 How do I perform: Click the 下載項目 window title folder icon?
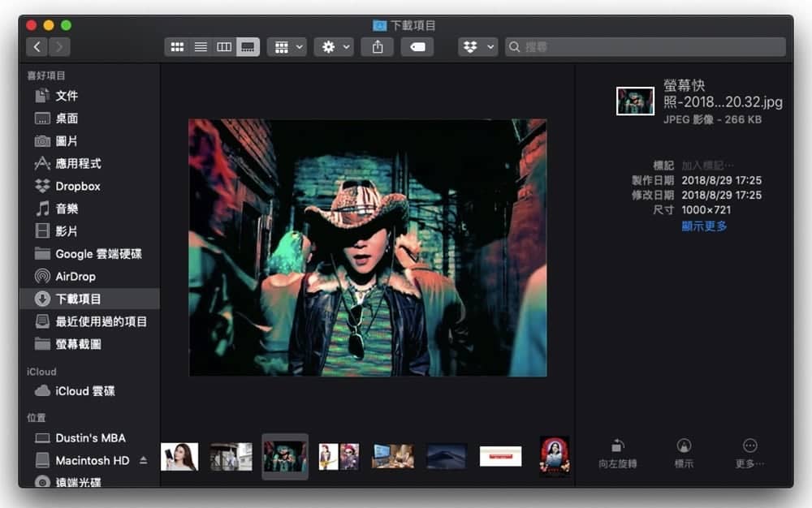379,25
